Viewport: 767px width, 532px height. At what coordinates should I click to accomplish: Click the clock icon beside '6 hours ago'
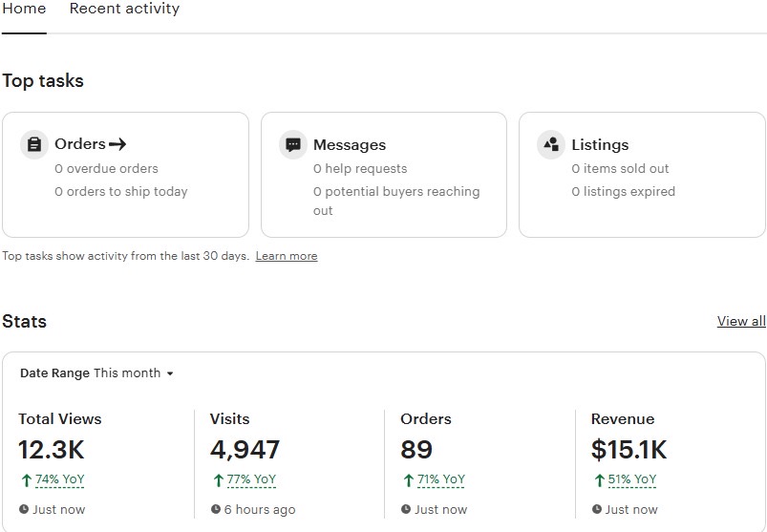point(216,509)
